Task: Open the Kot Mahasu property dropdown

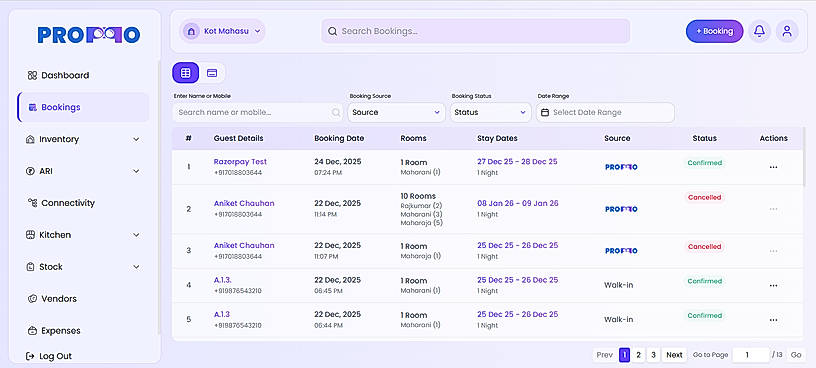Action: 223,31
